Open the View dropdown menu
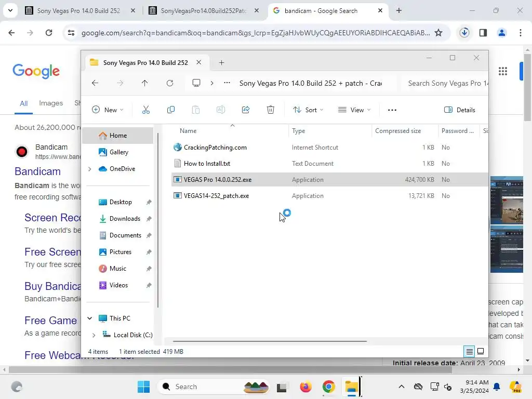The width and height of the screenshot is (532, 399). [x=354, y=110]
